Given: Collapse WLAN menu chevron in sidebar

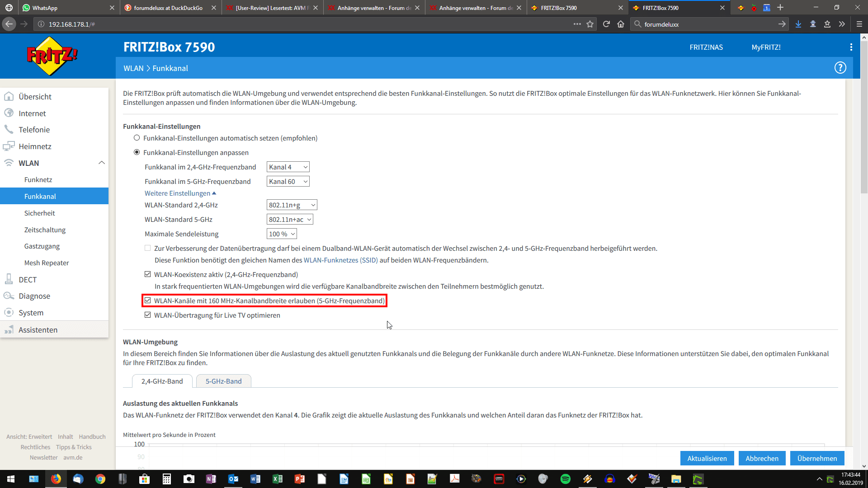Looking at the screenshot, I should pyautogui.click(x=102, y=163).
